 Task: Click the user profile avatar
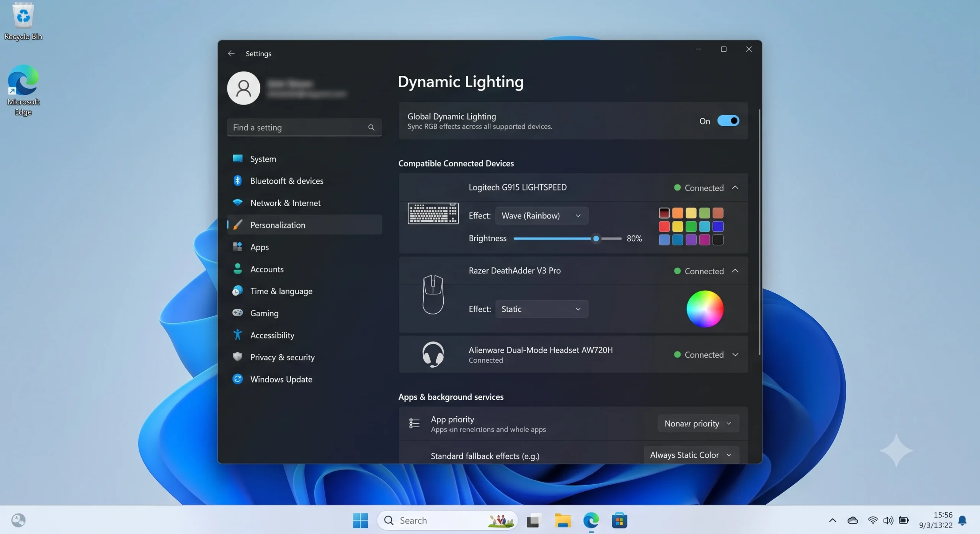243,88
